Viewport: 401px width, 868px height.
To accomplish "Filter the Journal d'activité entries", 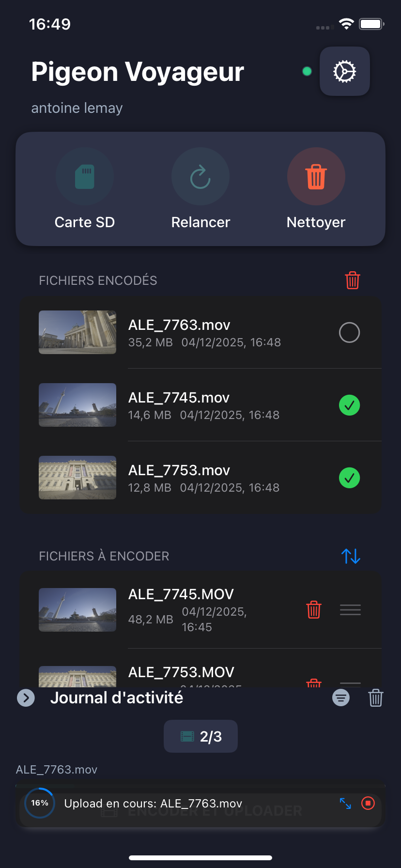I will point(341,698).
